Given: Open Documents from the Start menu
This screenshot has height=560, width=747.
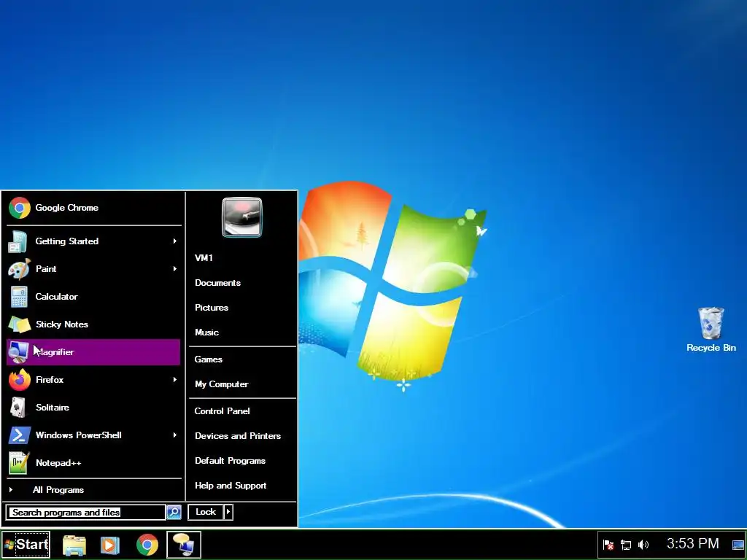Looking at the screenshot, I should click(217, 283).
